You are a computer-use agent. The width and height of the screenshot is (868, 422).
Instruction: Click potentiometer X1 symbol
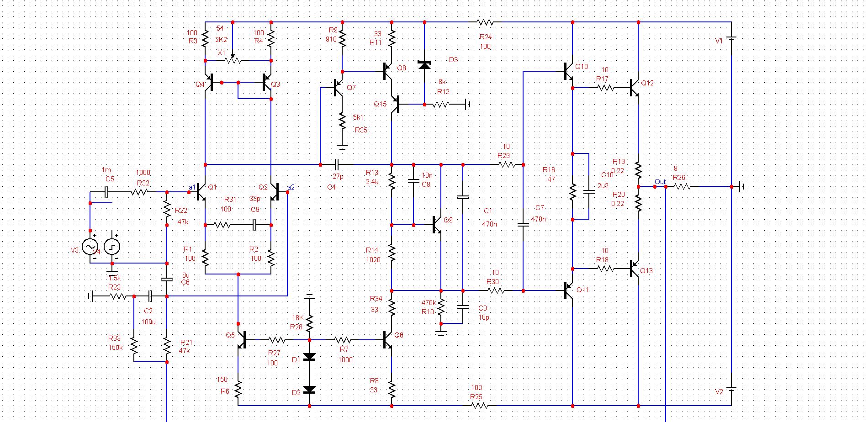coord(233,60)
